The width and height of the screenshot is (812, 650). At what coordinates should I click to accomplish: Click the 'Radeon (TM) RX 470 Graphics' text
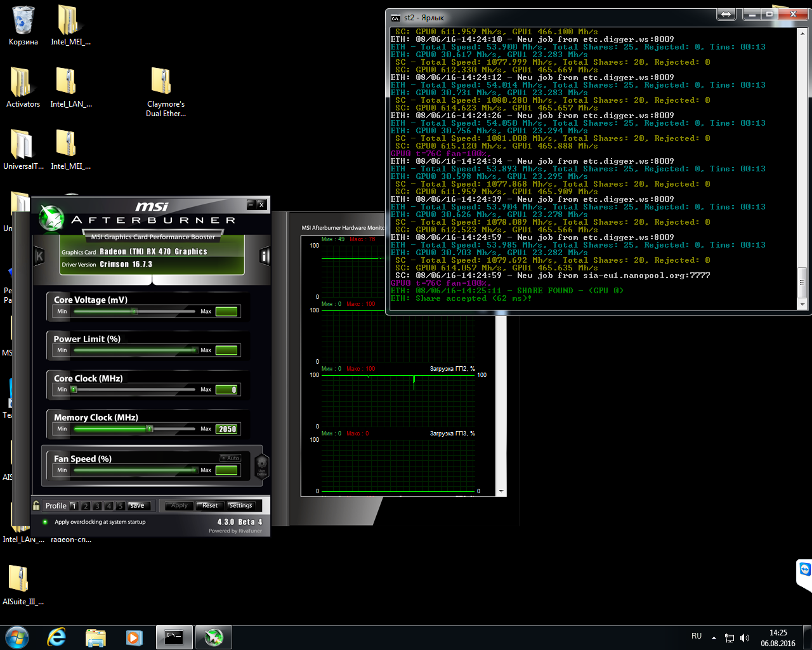click(154, 251)
